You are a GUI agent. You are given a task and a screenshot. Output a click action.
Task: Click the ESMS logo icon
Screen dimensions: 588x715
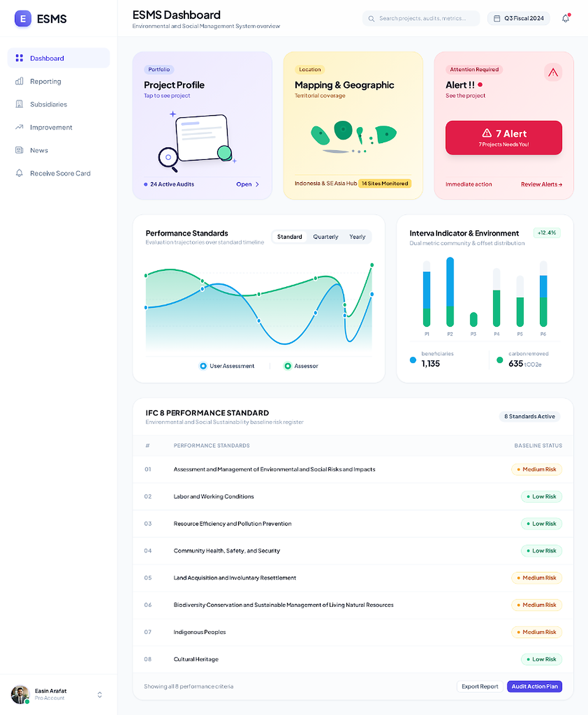(x=23, y=19)
